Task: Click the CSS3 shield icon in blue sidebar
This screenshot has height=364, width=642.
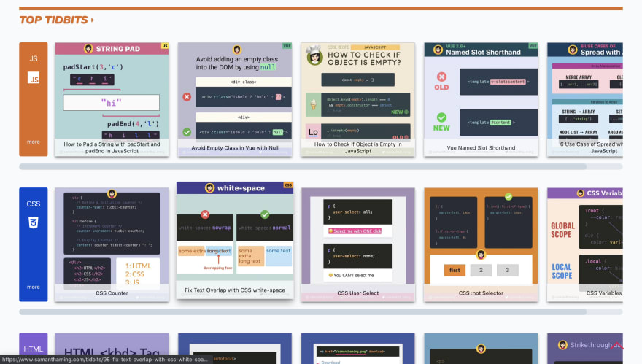Action: 34,222
